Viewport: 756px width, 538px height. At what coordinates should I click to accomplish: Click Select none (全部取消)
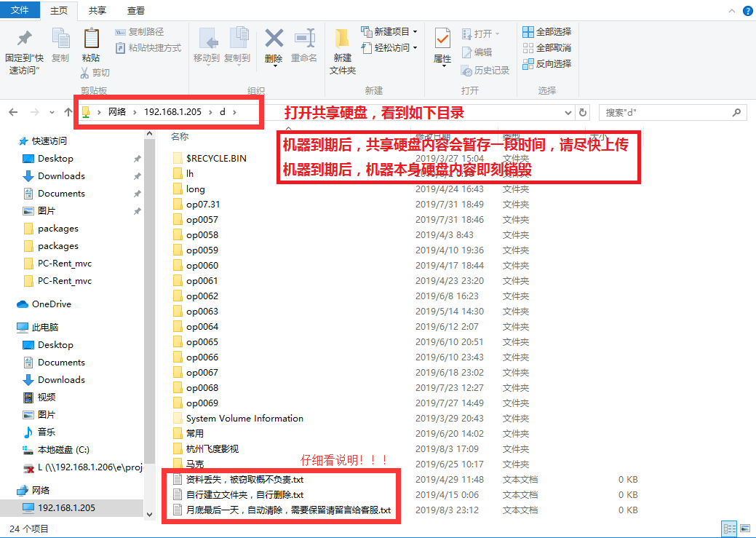coord(547,48)
